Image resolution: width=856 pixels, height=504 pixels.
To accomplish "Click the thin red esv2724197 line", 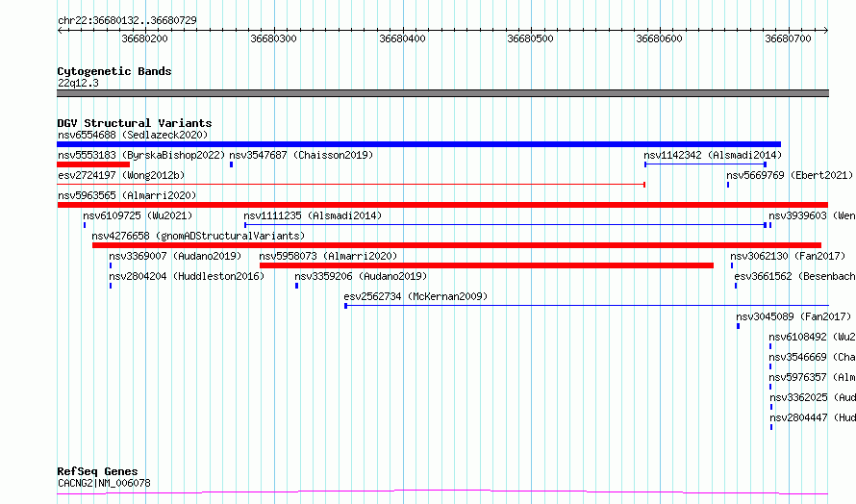I will 351,185.
